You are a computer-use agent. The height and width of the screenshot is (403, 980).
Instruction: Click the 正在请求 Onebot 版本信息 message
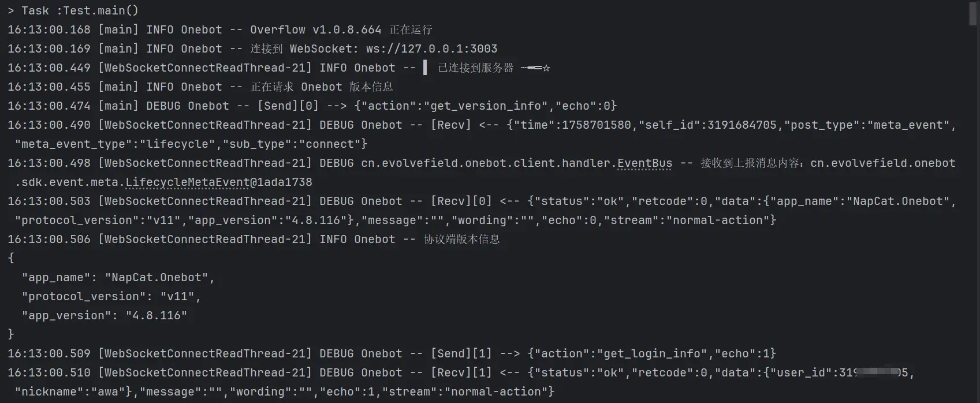click(322, 87)
